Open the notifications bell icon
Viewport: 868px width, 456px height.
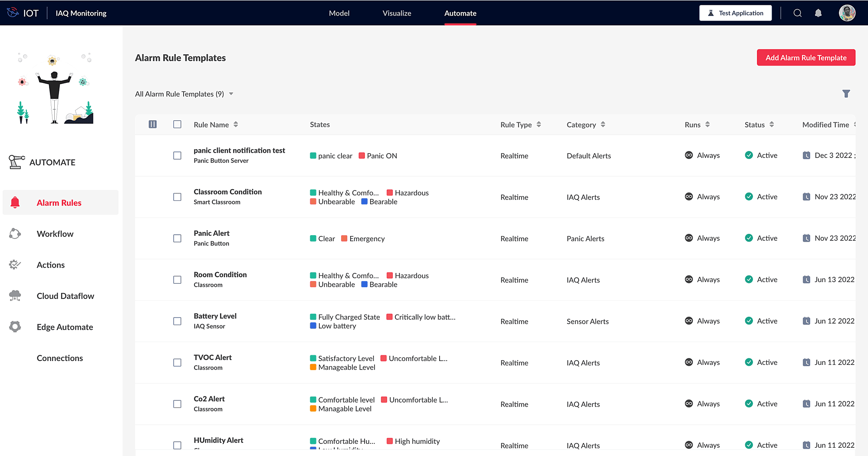coord(818,13)
